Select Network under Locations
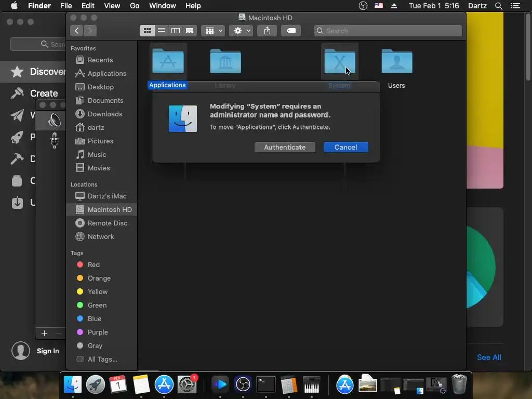 point(102,237)
